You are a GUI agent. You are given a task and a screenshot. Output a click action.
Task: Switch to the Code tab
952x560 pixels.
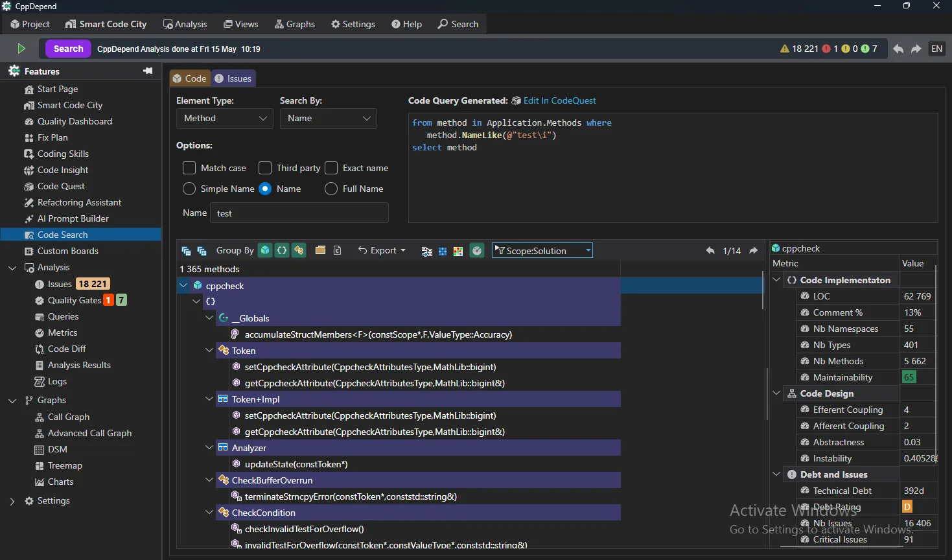(190, 78)
